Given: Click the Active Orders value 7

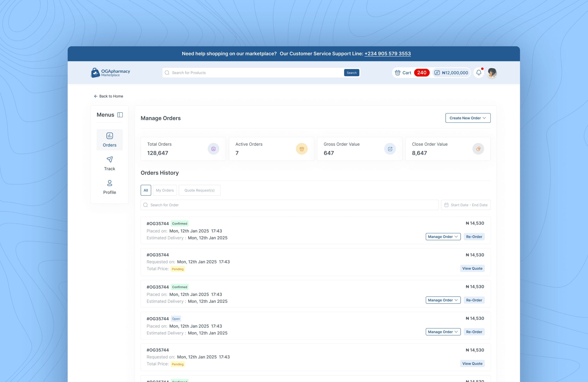Looking at the screenshot, I should click(x=237, y=153).
